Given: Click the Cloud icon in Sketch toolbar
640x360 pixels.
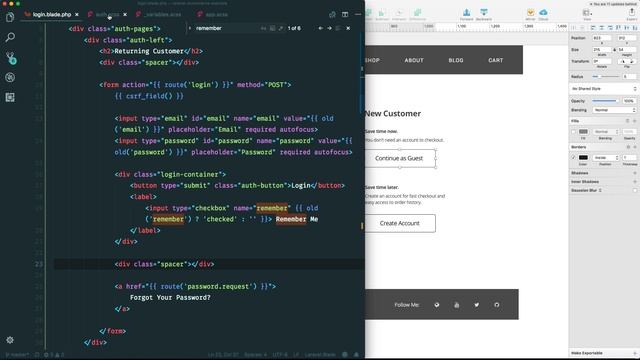Looking at the screenshot, I should [x=543, y=14].
